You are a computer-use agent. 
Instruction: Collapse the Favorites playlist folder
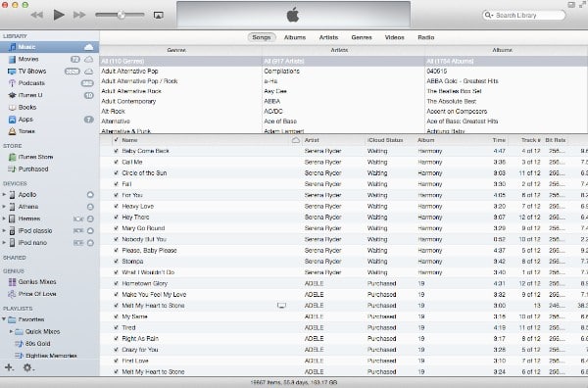[x=4, y=319]
